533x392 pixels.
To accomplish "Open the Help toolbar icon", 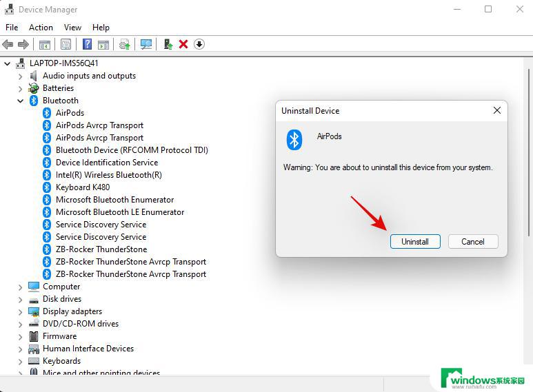I will point(88,44).
